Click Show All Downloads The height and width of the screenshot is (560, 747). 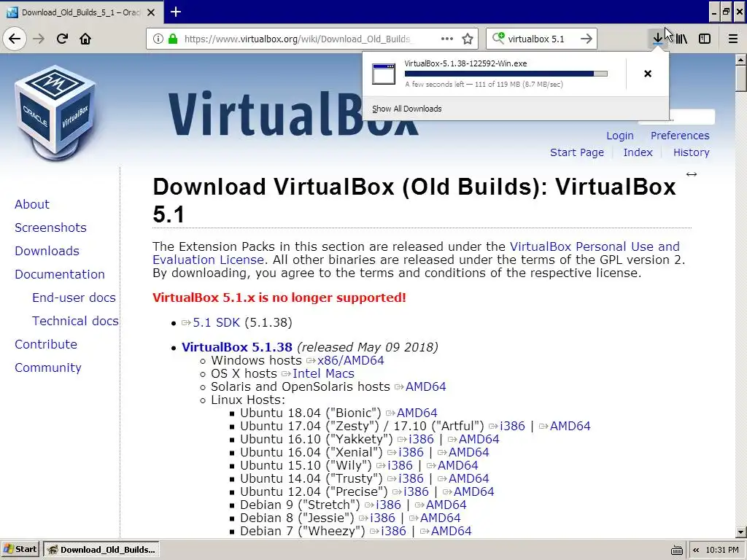(407, 109)
